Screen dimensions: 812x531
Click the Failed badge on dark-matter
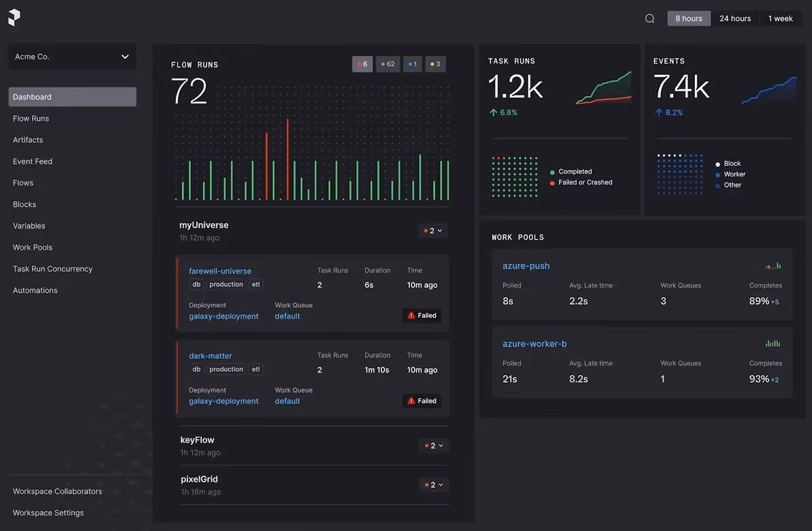[422, 400]
